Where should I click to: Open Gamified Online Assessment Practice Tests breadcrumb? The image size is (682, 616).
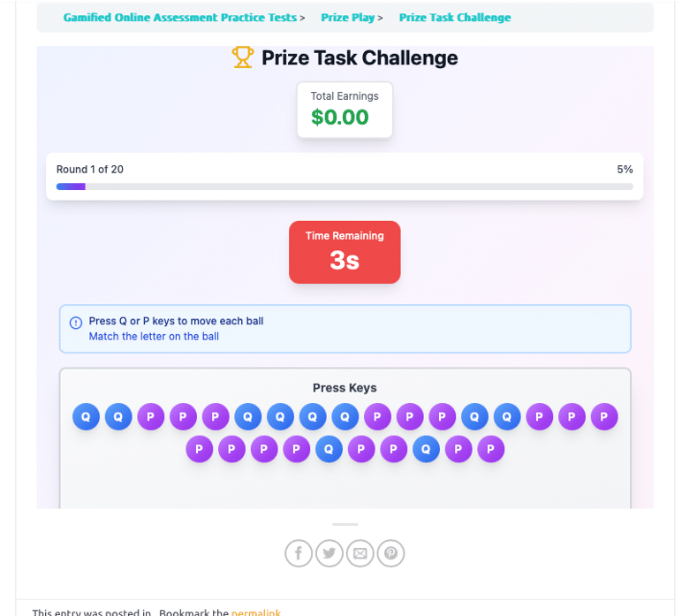click(x=179, y=18)
